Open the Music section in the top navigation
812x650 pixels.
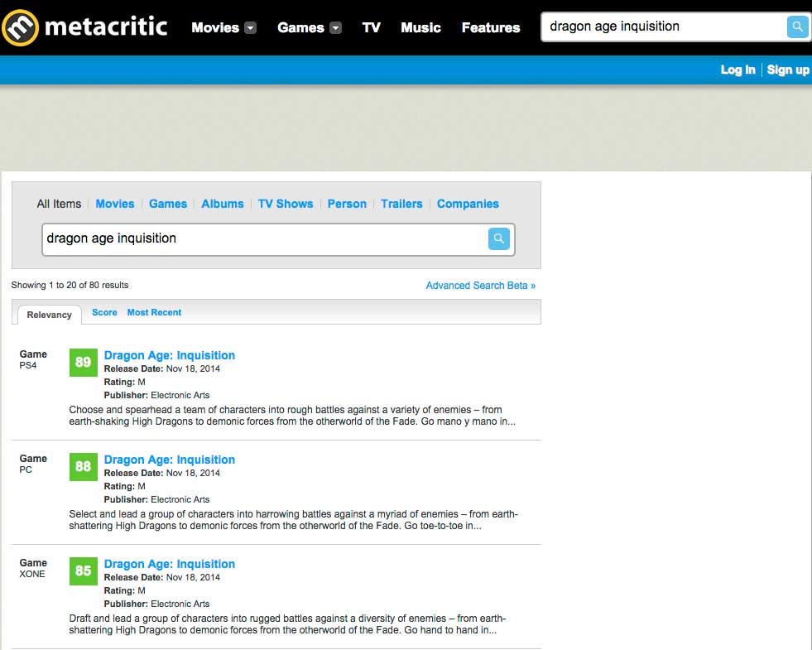[420, 27]
